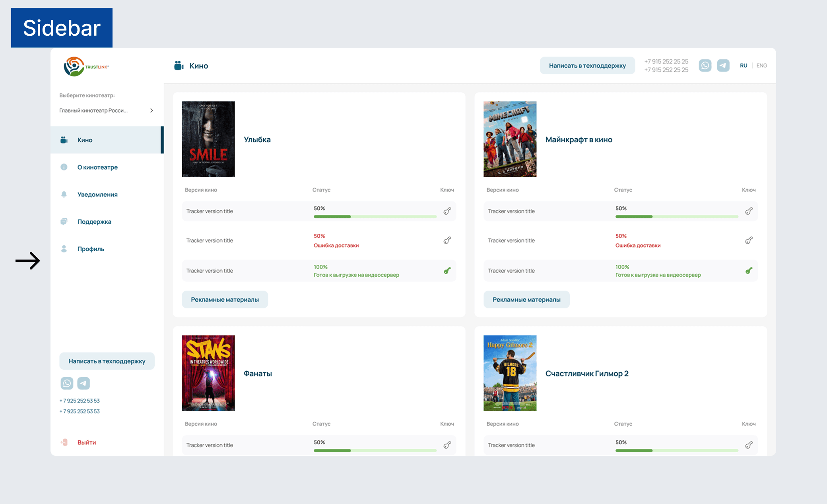Image resolution: width=827 pixels, height=504 pixels.
Task: Click green key icon in Улыбка card
Action: click(x=447, y=271)
